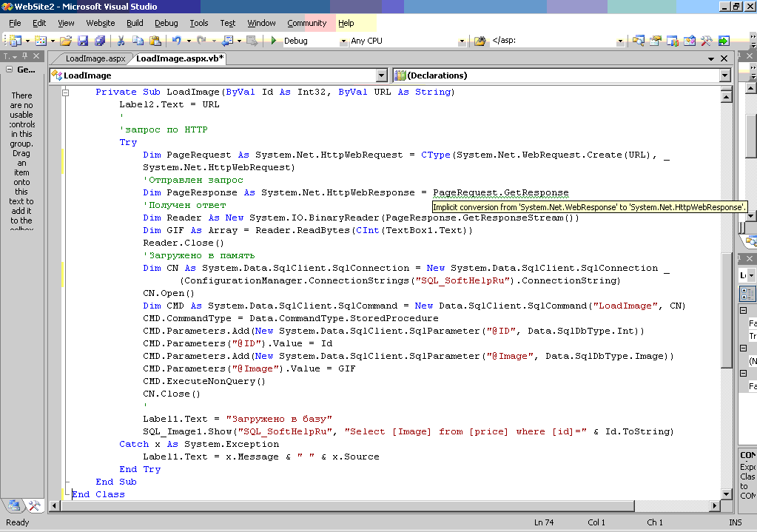This screenshot has height=532, width=757.
Task: Click the editor vertical scrollbar thumb
Action: click(727, 309)
